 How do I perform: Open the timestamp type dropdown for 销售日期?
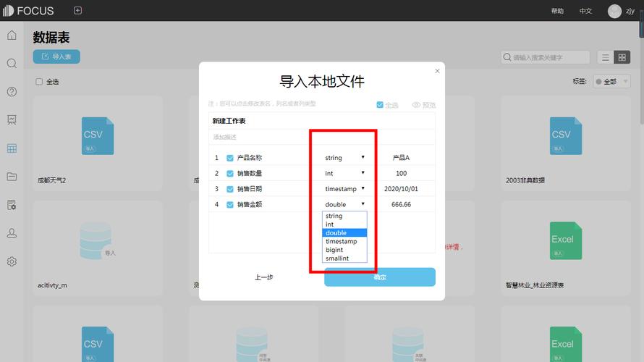coord(344,189)
